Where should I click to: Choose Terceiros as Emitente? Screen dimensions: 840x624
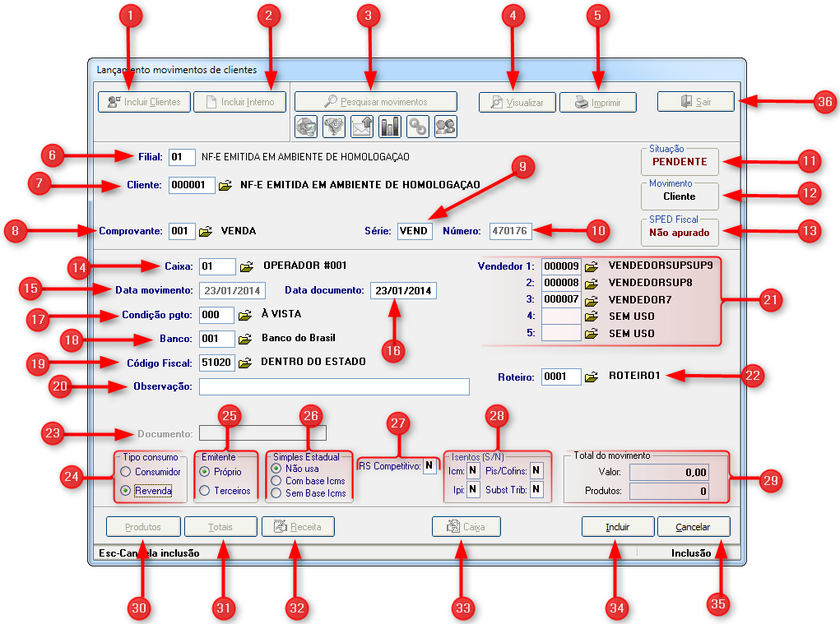point(204,491)
